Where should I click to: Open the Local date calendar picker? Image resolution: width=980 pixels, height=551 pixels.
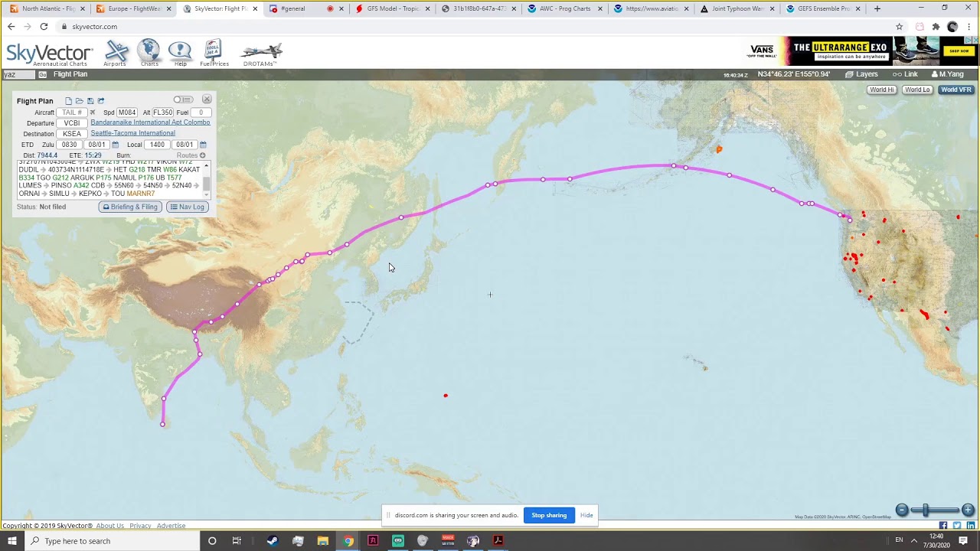[x=203, y=145]
